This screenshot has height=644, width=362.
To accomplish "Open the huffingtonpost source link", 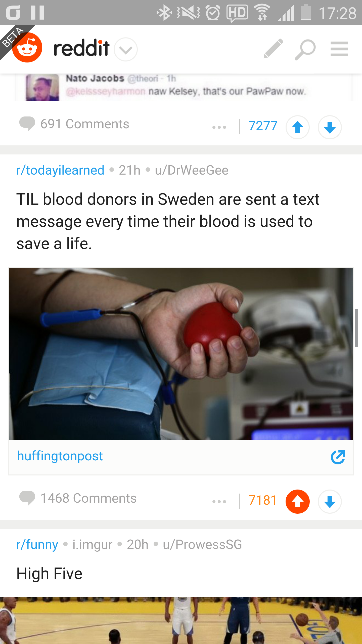I will click(60, 456).
